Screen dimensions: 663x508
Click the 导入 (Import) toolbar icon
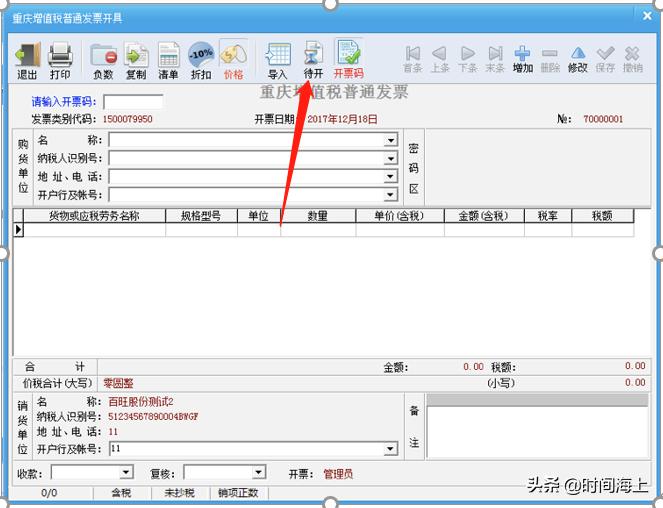(278, 60)
